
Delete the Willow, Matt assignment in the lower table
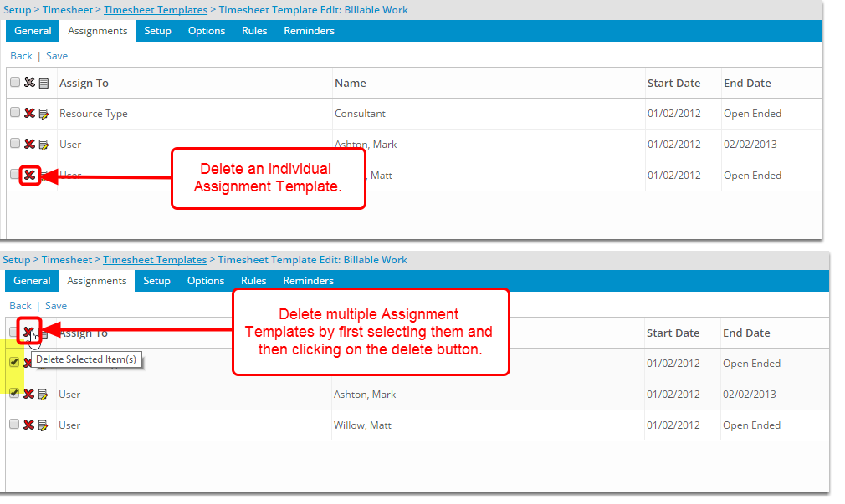click(29, 425)
